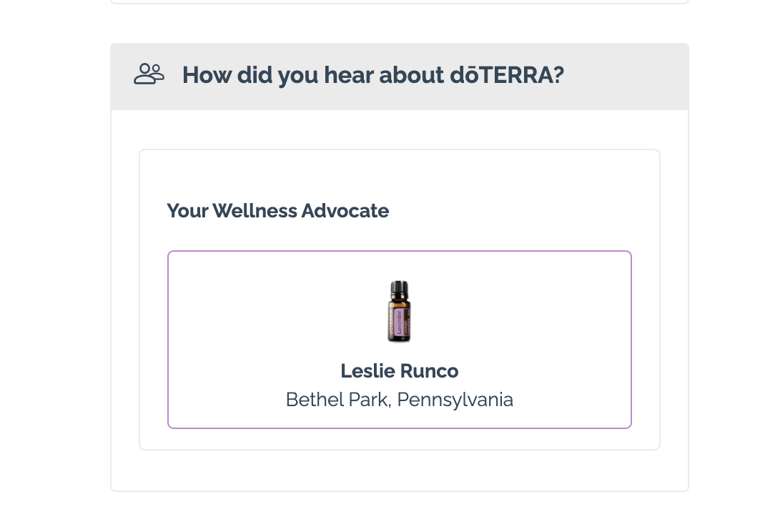The image size is (775, 532).
Task: Click the 'Your Wellness Advocate' label
Action: (278, 211)
